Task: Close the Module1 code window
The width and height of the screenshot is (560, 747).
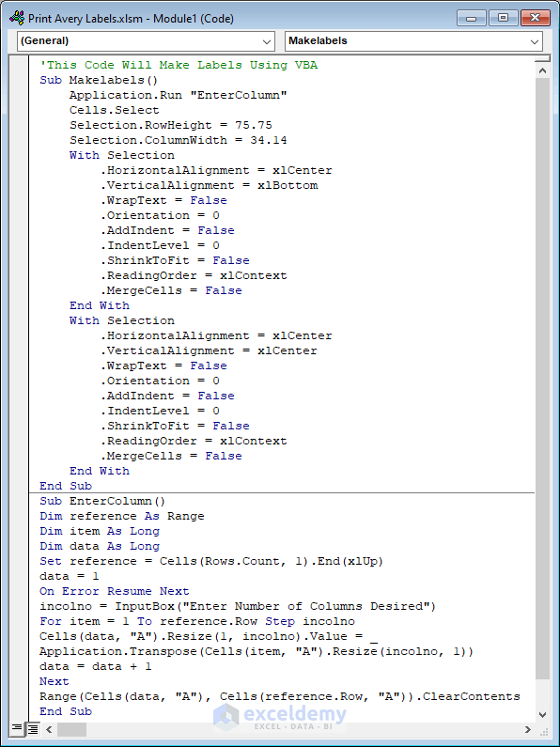Action: (535, 18)
